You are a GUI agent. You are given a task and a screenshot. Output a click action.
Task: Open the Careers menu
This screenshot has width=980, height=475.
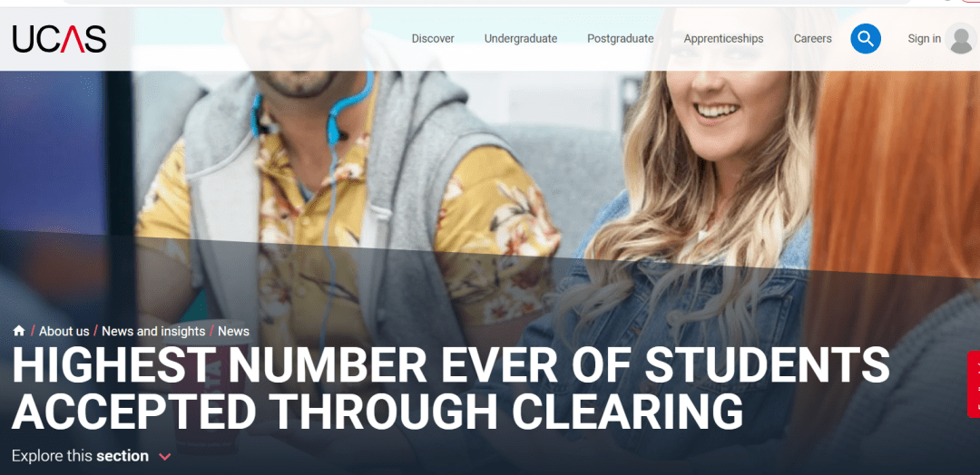(x=812, y=39)
